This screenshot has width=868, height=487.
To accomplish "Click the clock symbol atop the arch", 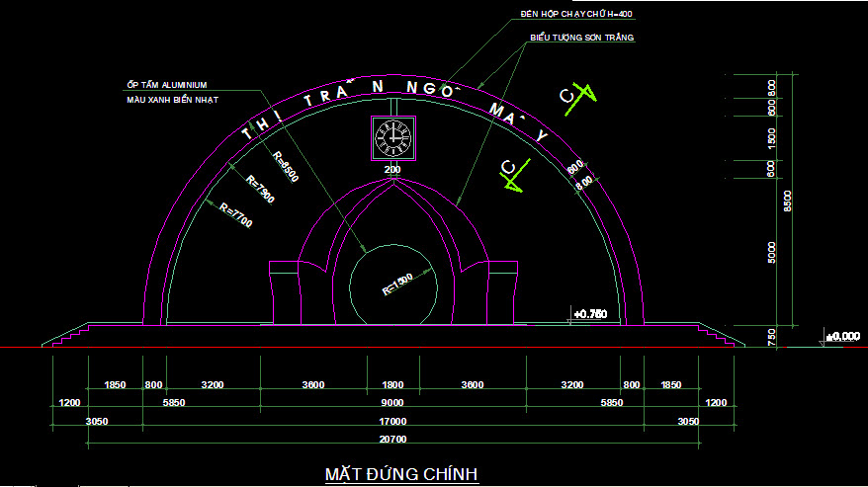I will click(x=392, y=137).
